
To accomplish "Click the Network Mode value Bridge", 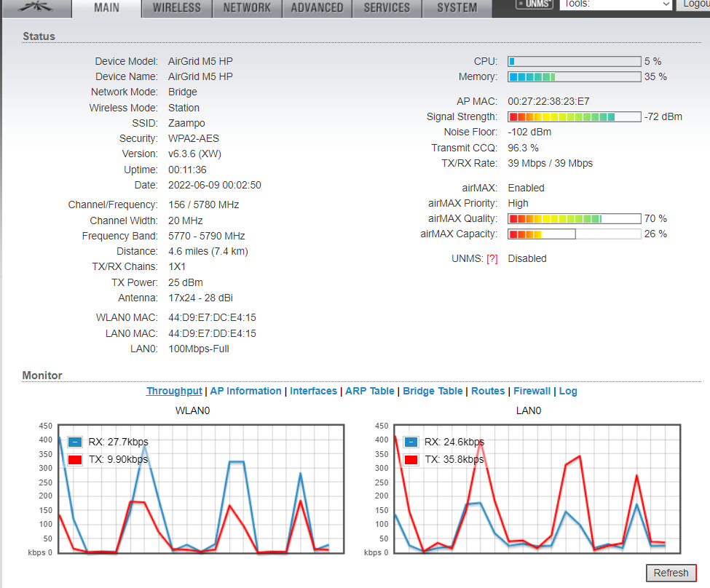I will [x=183, y=92].
